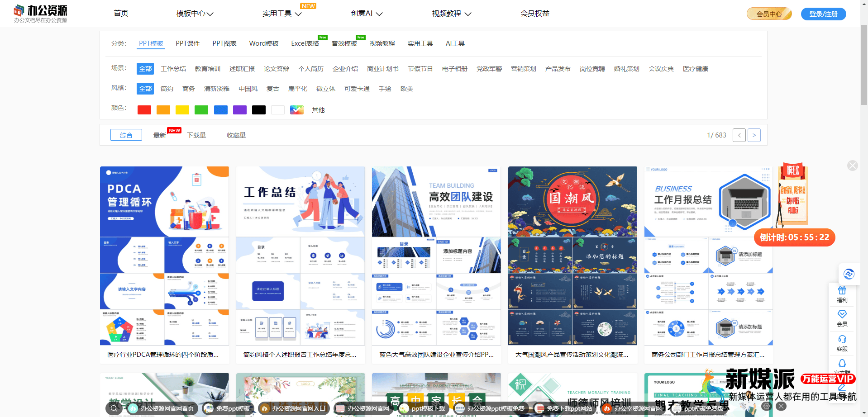Click the settings gear icon at bottom right
Viewport: 868px width, 417px height.
point(767,406)
